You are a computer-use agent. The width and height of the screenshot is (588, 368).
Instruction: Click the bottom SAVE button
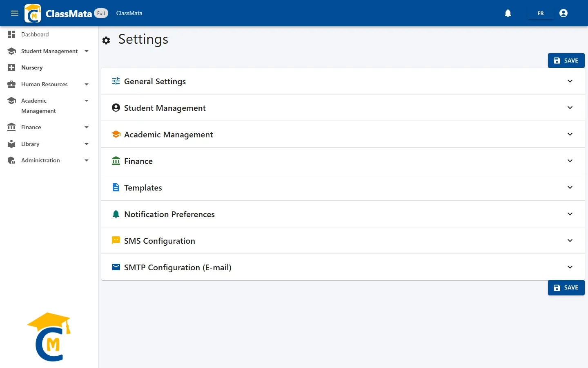(566, 287)
